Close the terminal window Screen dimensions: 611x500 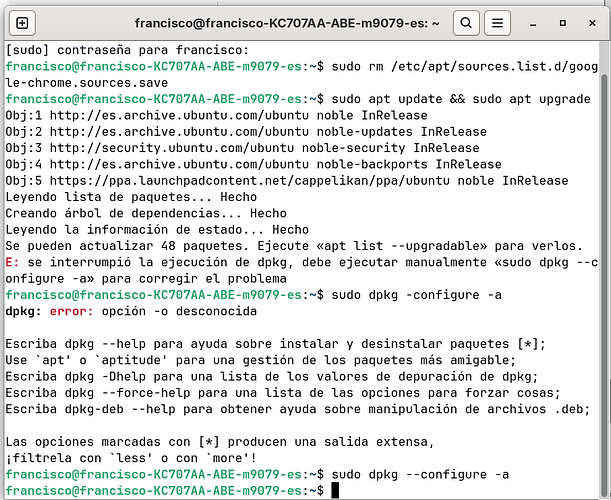click(592, 23)
